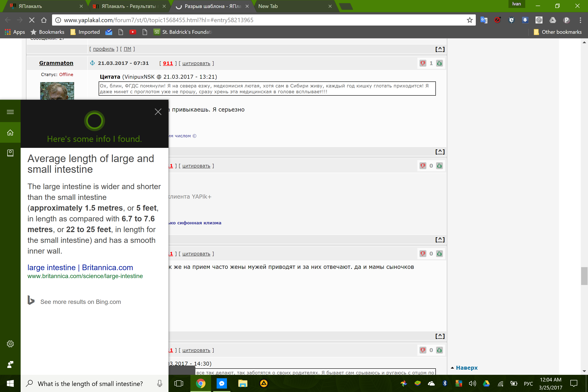Viewport: 588px width, 392px height.
Task: Click page vertical scrollbar thumb
Action: pos(584,276)
